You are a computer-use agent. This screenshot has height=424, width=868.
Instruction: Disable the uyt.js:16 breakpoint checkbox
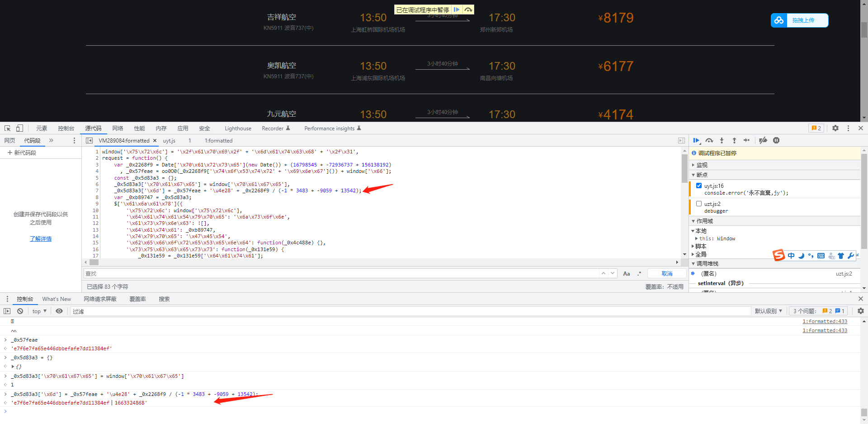point(699,186)
